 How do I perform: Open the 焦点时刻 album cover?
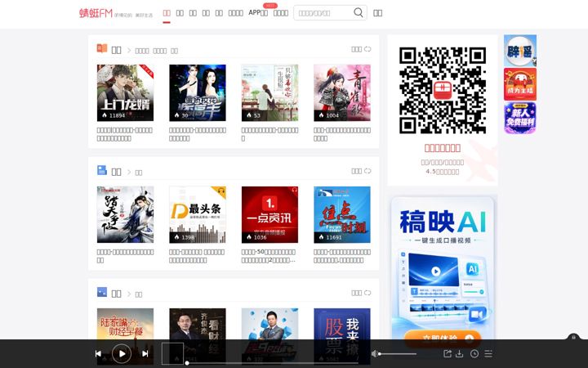point(342,214)
